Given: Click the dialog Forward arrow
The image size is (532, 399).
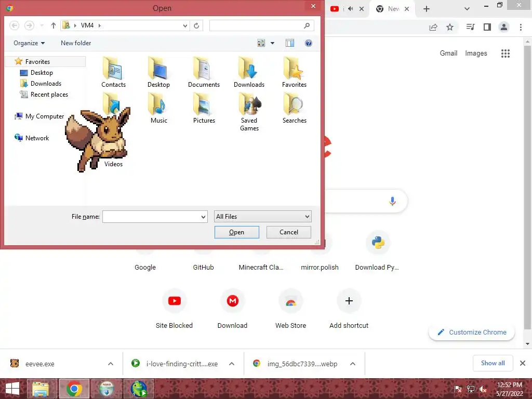Looking at the screenshot, I should pos(29,25).
